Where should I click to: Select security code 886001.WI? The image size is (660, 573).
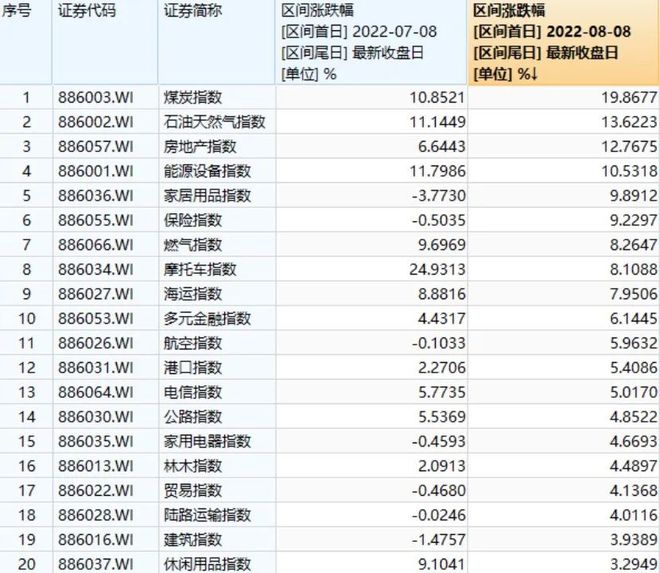96,171
